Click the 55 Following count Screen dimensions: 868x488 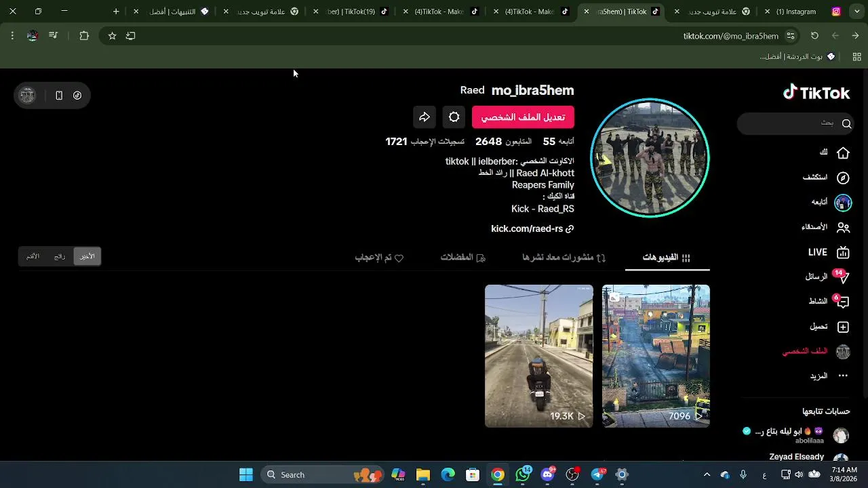(x=558, y=142)
